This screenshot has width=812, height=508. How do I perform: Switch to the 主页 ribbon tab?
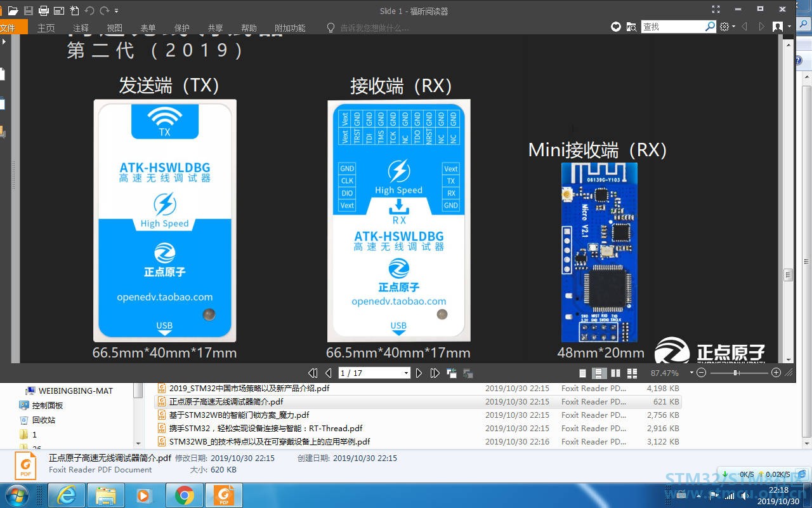46,28
